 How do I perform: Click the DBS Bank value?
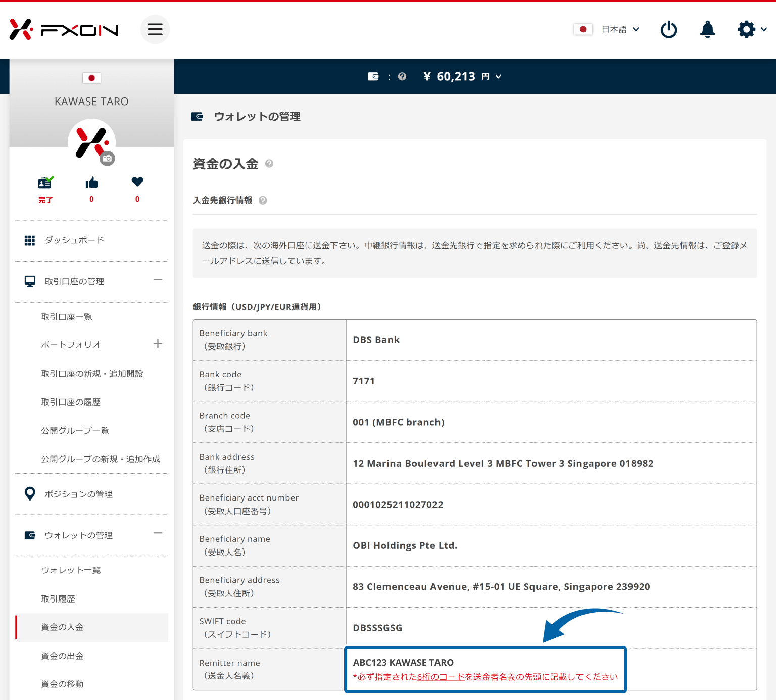click(376, 340)
